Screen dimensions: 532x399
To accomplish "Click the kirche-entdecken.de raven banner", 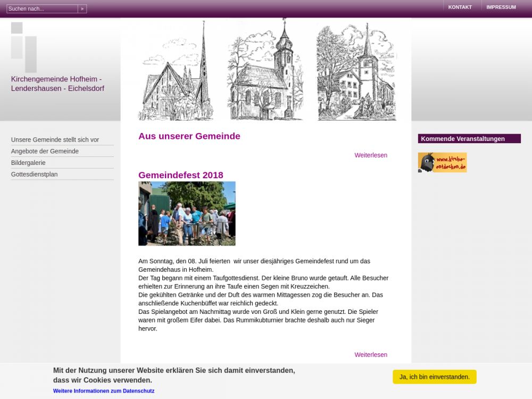I will 442,162.
